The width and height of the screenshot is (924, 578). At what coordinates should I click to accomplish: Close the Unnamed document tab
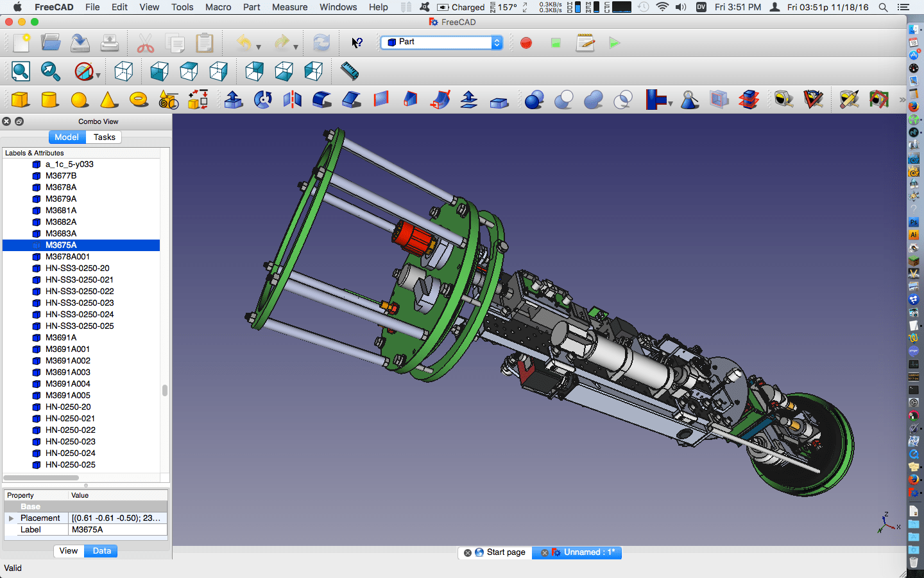click(x=545, y=553)
